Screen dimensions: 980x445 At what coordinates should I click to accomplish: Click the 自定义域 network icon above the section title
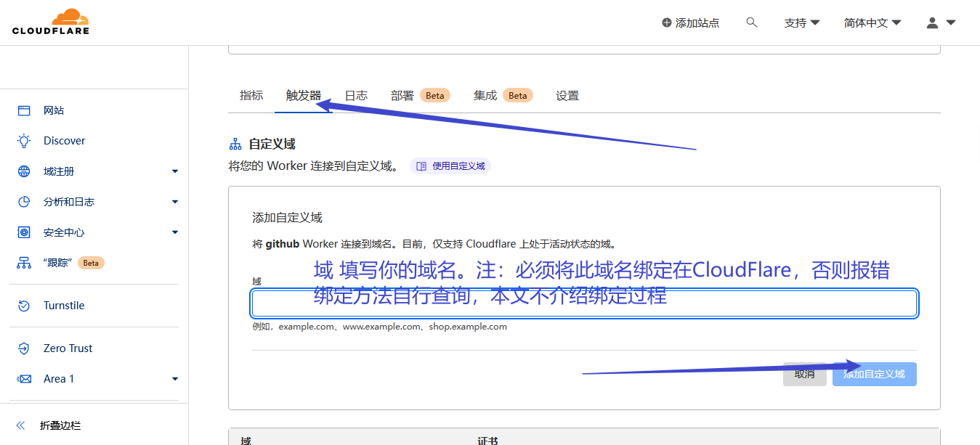click(x=235, y=143)
